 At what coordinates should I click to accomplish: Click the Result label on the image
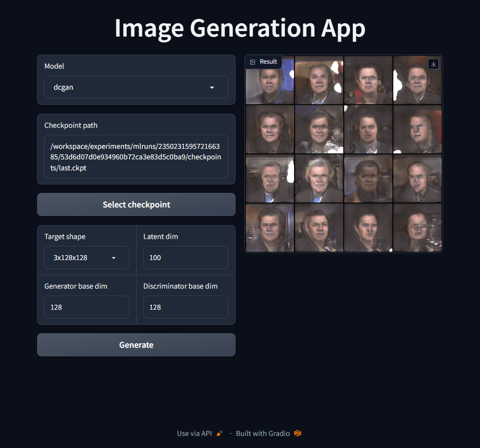(268, 62)
